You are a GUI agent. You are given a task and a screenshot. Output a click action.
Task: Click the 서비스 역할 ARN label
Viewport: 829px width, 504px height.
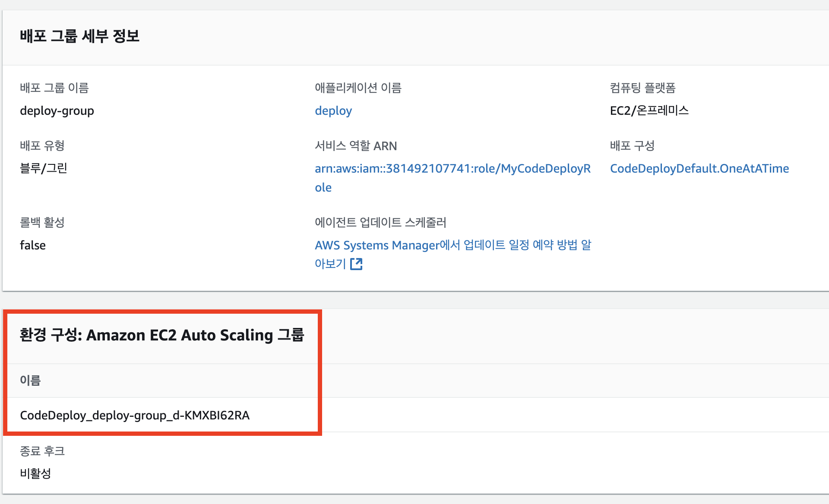click(355, 146)
